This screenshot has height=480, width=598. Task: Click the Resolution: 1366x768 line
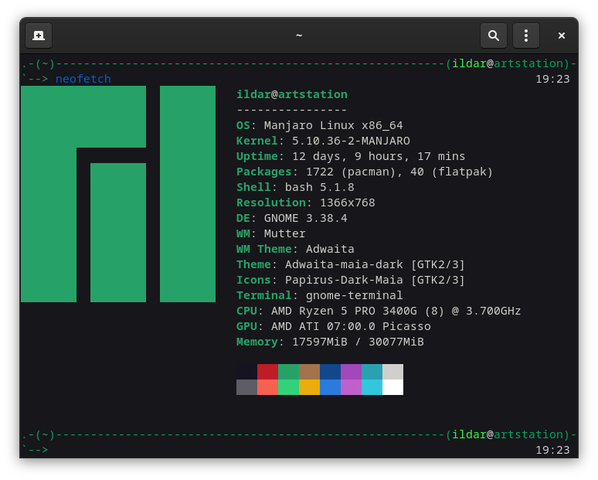point(306,203)
